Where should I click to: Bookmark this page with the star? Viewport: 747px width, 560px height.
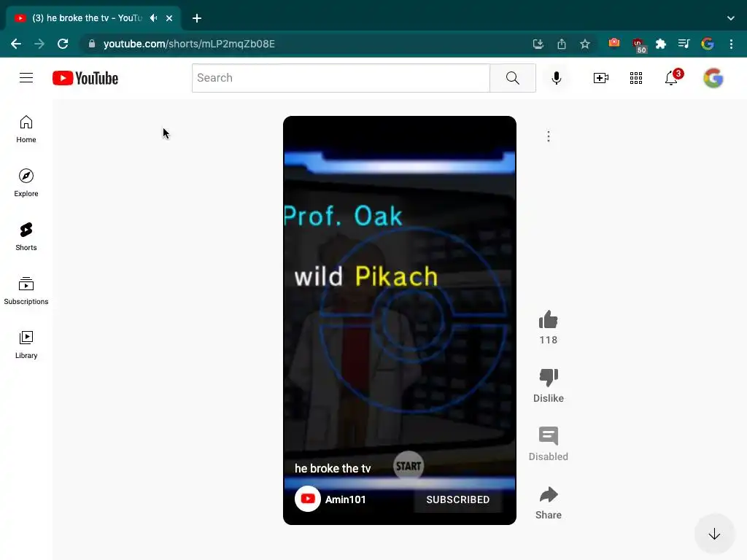585,44
